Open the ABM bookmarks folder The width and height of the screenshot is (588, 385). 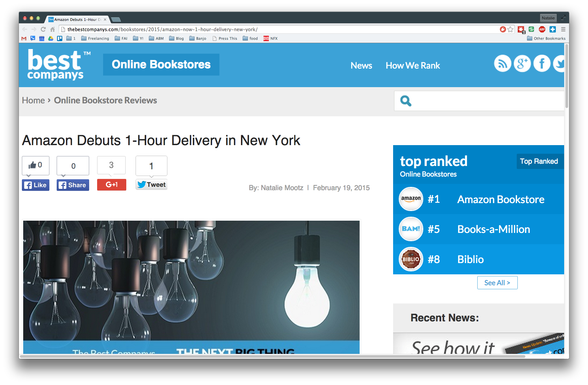[156, 38]
